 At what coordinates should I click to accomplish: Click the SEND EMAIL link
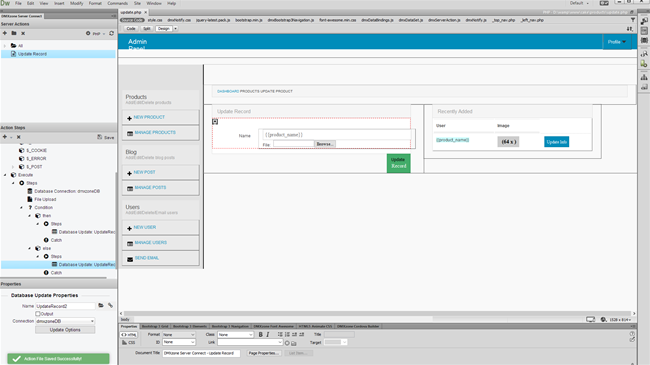click(x=146, y=258)
